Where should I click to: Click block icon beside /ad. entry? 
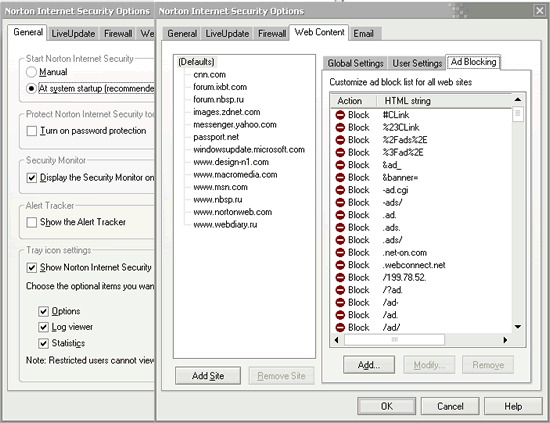click(340, 315)
